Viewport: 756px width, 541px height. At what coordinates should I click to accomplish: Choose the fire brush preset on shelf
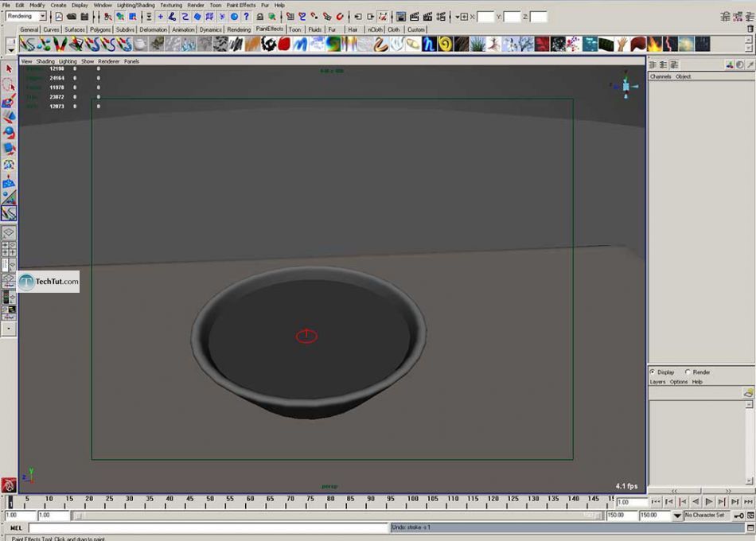656,45
